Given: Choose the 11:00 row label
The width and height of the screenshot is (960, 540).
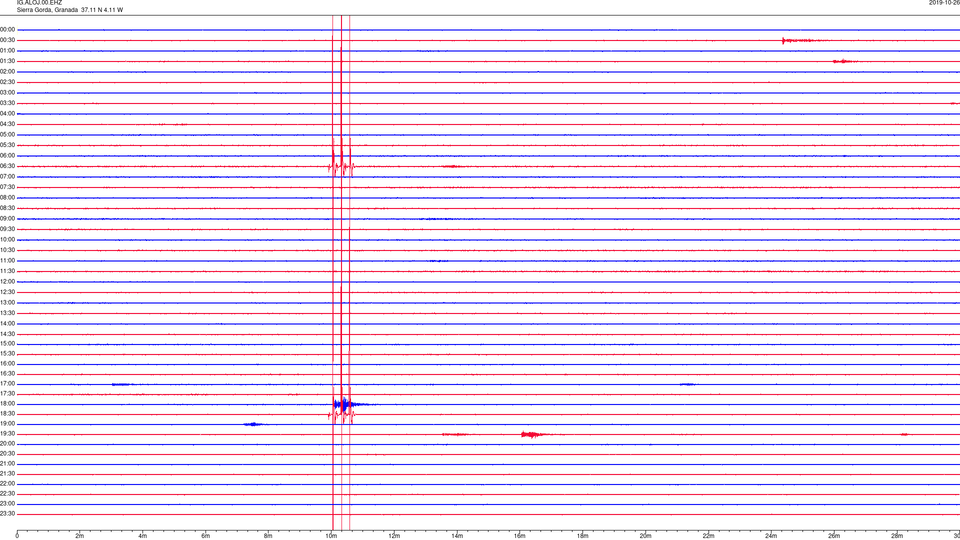Looking at the screenshot, I should tap(7, 261).
